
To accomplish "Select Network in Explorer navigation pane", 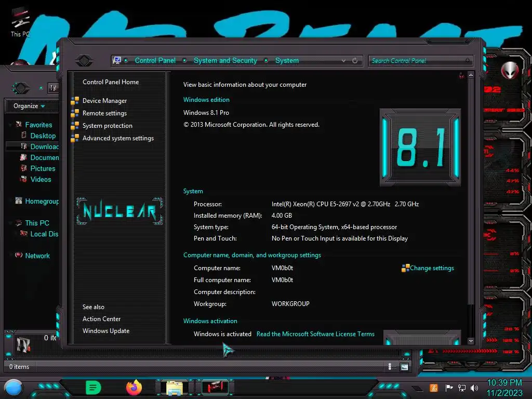I will pos(37,256).
